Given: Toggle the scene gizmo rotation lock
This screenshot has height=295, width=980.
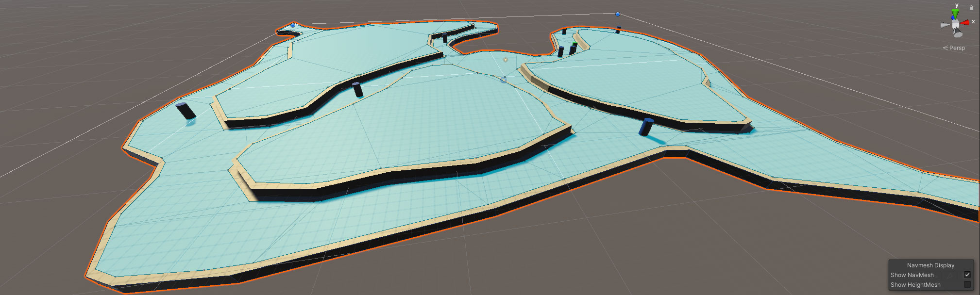Looking at the screenshot, I should 971,7.
